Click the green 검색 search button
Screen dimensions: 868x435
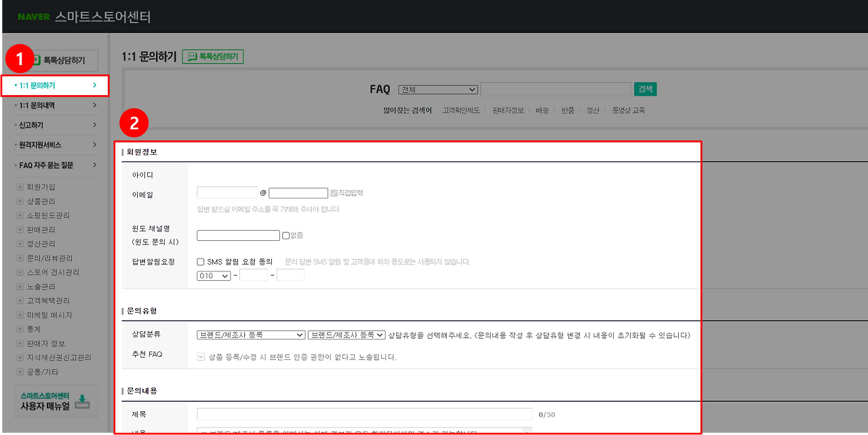click(x=645, y=89)
